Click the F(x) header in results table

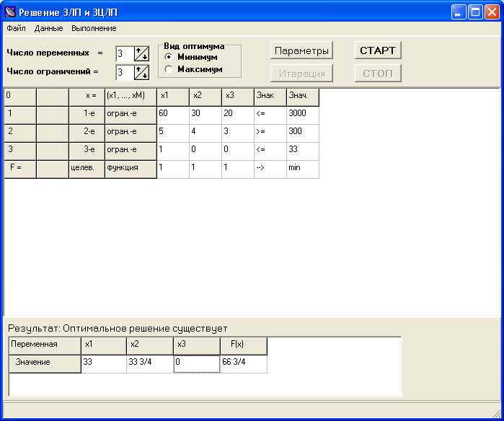pos(244,346)
